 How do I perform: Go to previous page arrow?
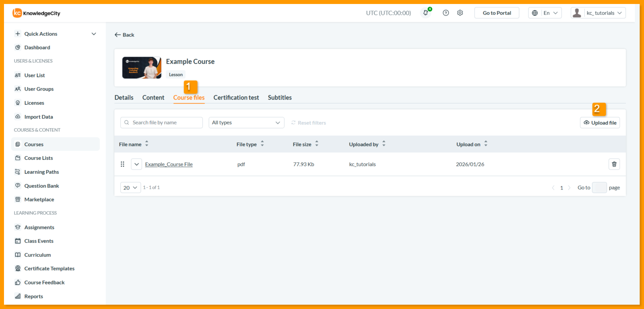tap(553, 188)
